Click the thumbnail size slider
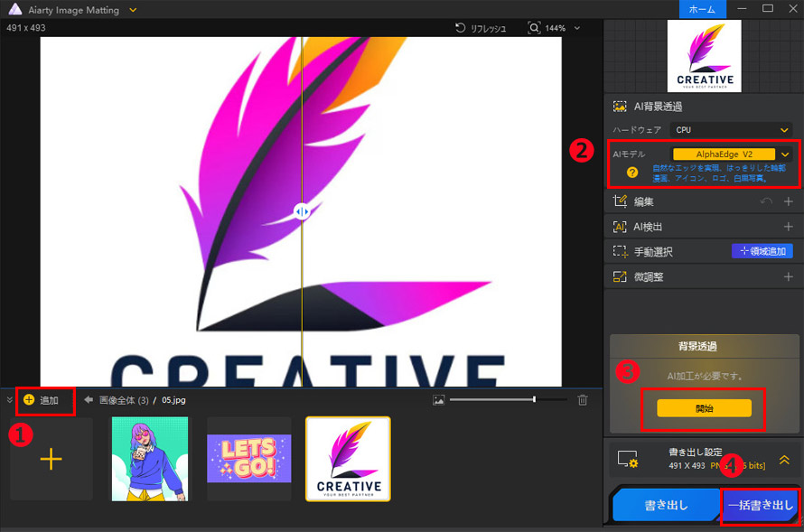This screenshot has width=804, height=532. [508, 399]
